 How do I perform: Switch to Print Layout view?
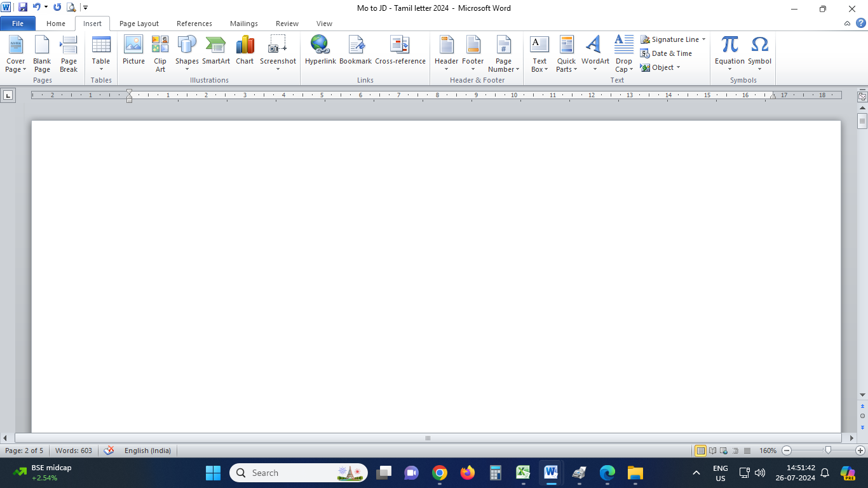pyautogui.click(x=700, y=451)
